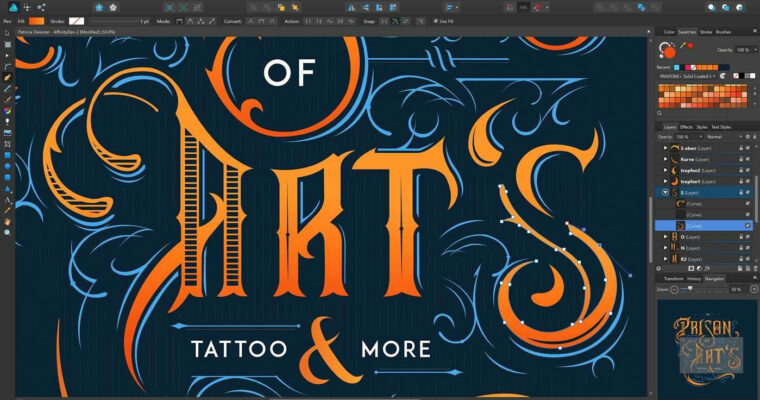Click the Navigator zoom in plus button
The height and width of the screenshot is (400, 760).
click(x=754, y=289)
